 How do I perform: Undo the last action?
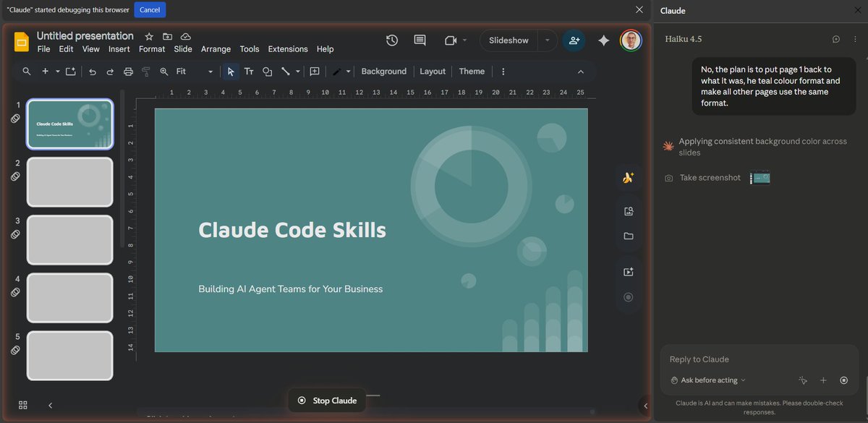coord(93,71)
